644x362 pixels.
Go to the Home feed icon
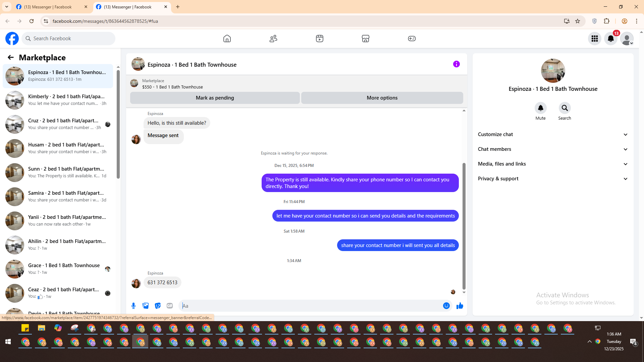coord(227,39)
